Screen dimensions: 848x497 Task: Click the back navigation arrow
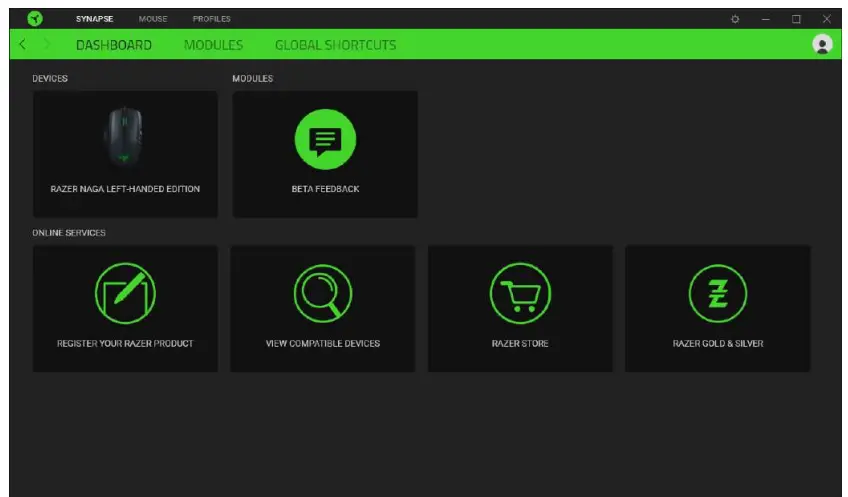(23, 45)
